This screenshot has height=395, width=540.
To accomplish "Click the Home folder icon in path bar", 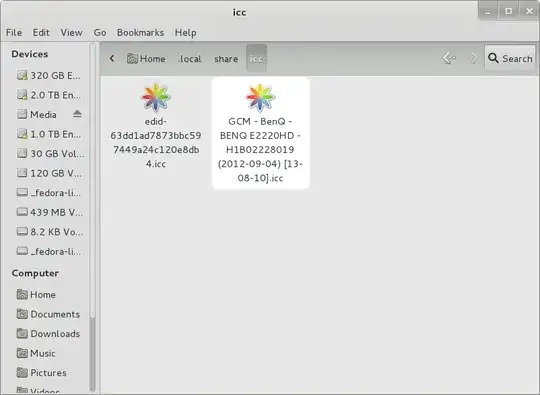I will tap(132, 59).
